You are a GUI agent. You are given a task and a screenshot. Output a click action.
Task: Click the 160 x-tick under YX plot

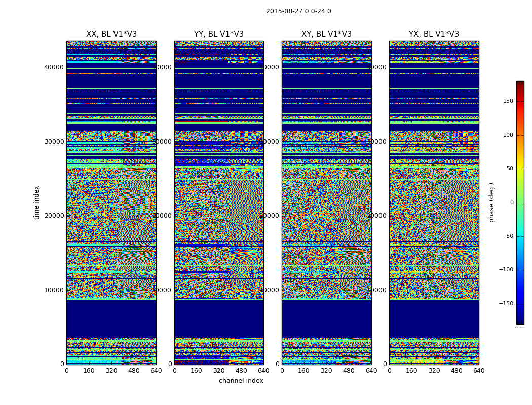(x=411, y=371)
